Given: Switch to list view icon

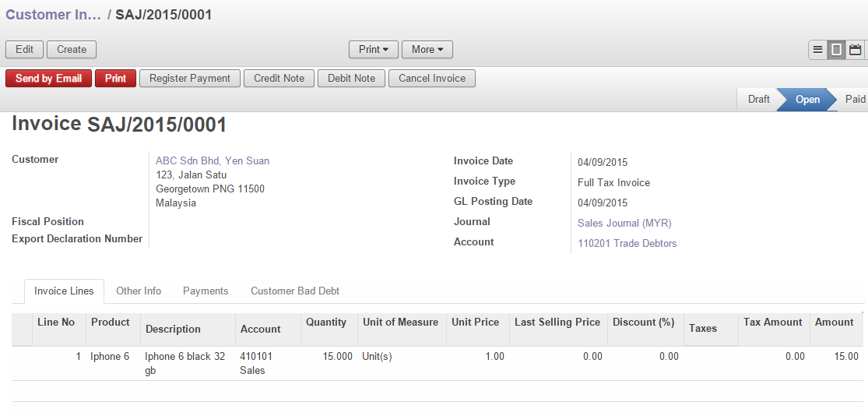Looking at the screenshot, I should (817, 50).
